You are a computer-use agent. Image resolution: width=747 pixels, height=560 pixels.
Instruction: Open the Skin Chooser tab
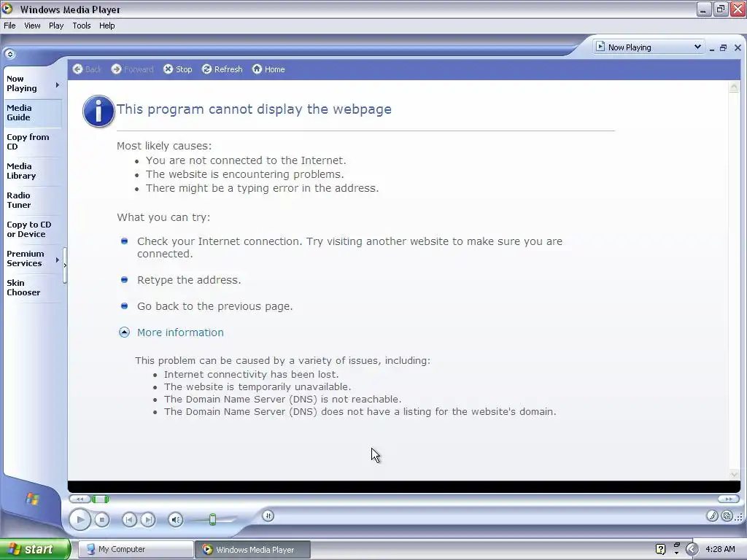[x=33, y=287]
